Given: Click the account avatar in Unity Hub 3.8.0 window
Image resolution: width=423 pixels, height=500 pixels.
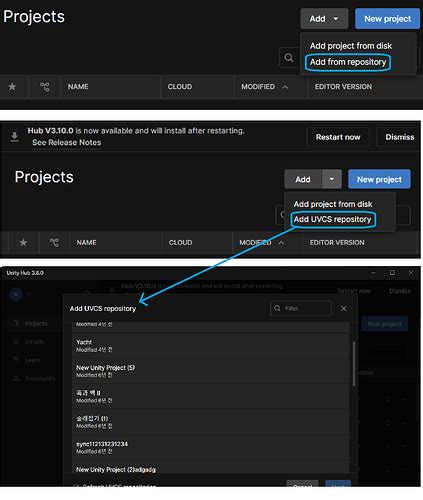Looking at the screenshot, I should (16, 294).
